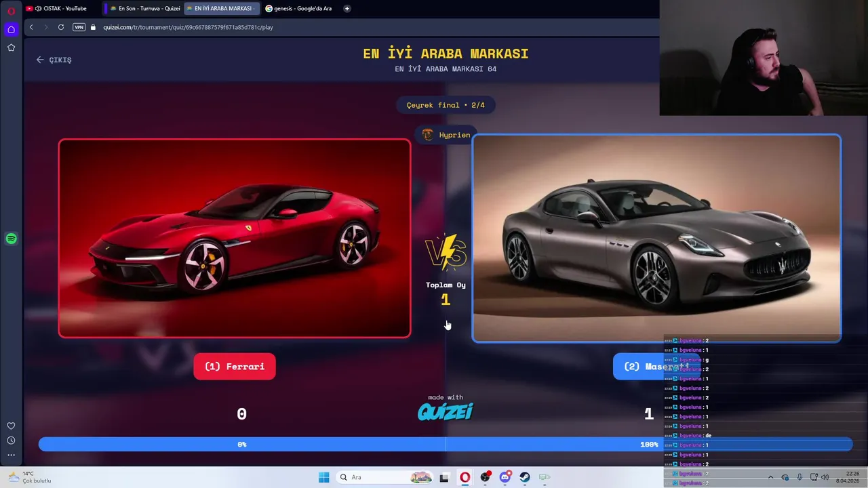Click the Hyprien user badge
This screenshot has width=868, height=488.
click(x=446, y=135)
